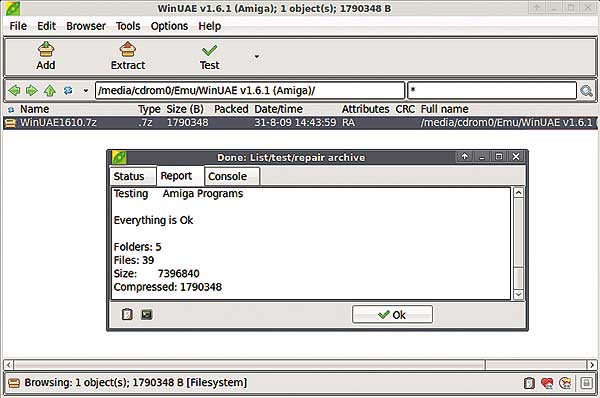Click the status bar rightmost disk icon
600x398 pixels.
coord(587,383)
